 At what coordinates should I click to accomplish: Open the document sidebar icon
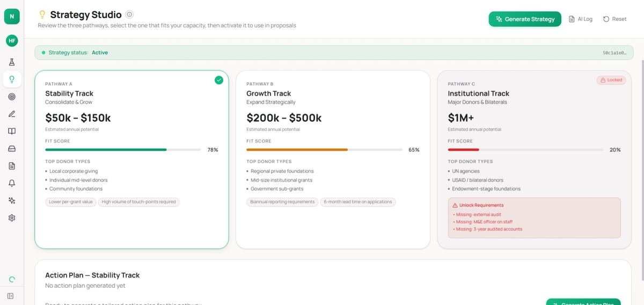tap(12, 166)
